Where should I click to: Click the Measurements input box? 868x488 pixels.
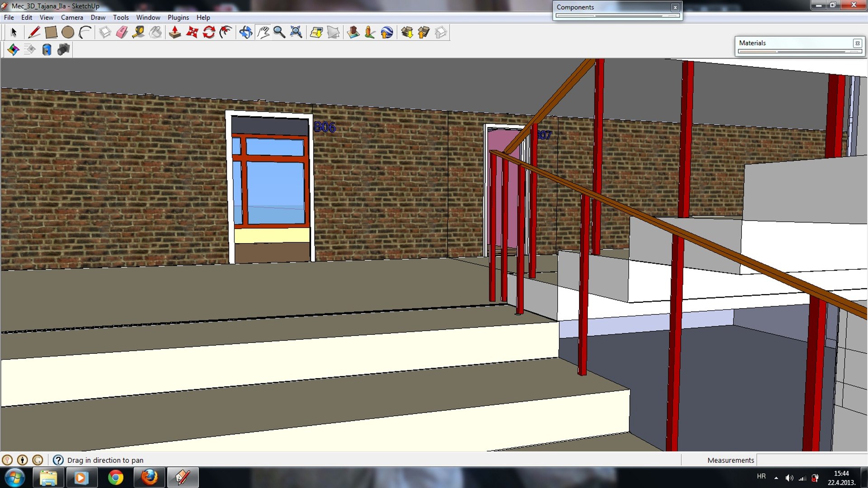click(811, 460)
